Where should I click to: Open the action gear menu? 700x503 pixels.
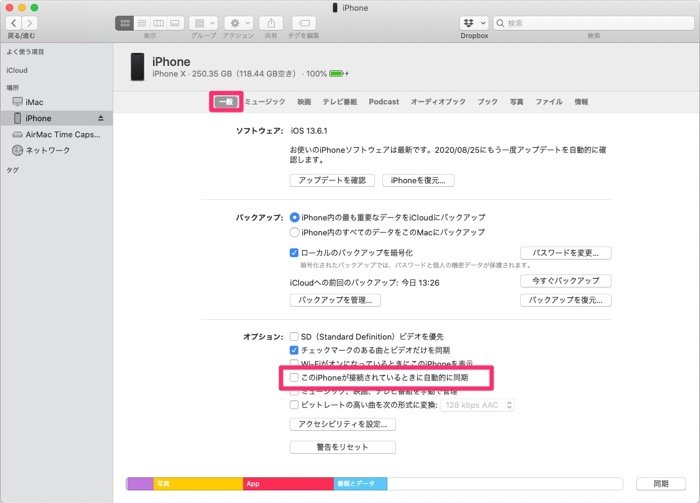239,23
